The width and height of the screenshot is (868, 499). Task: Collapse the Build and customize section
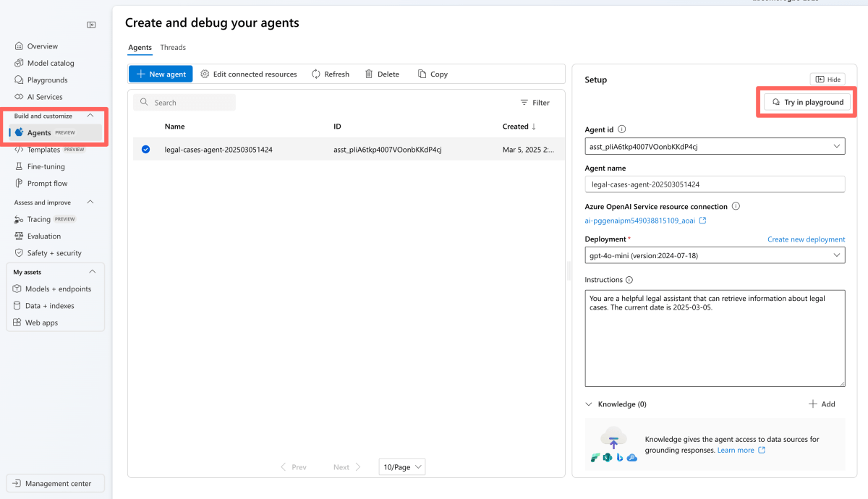[90, 116]
